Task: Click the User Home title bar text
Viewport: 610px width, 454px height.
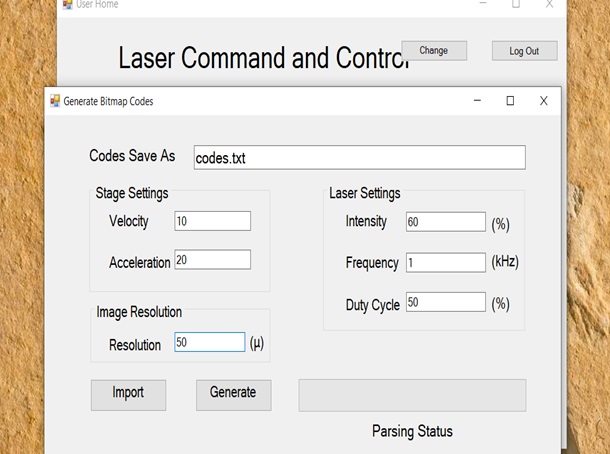Action: pyautogui.click(x=97, y=5)
